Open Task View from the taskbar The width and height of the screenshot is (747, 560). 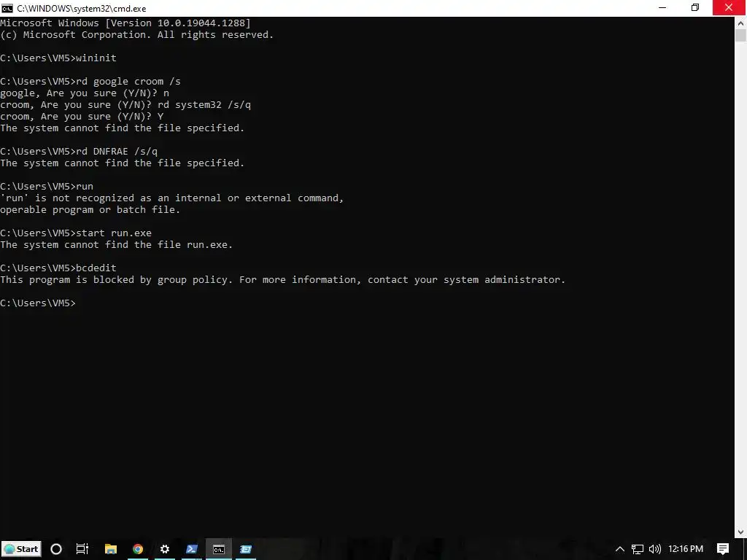(x=82, y=549)
